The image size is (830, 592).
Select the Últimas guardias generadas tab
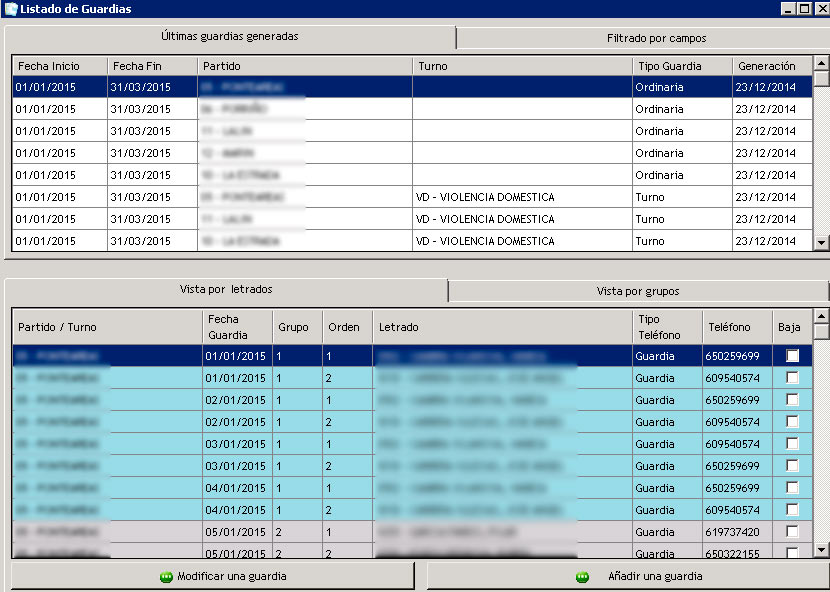(230, 37)
